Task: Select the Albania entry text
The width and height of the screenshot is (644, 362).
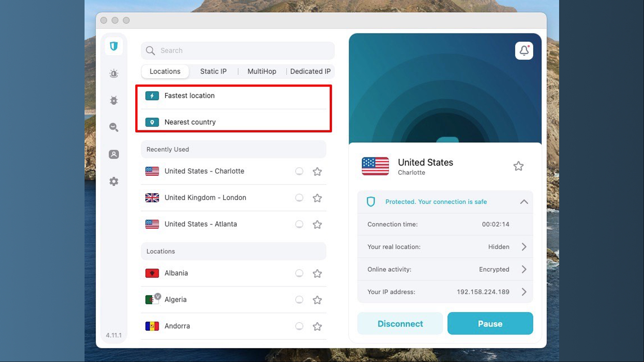Action: tap(176, 273)
